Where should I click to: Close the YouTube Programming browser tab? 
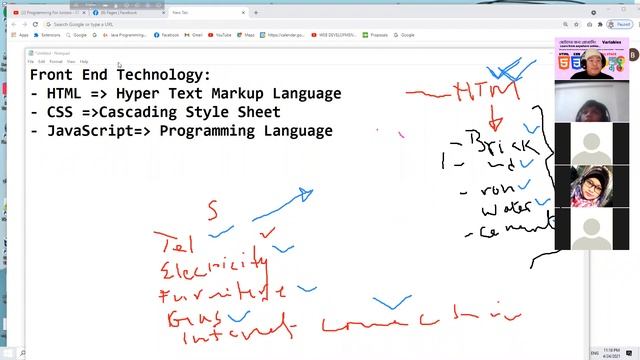click(x=84, y=13)
